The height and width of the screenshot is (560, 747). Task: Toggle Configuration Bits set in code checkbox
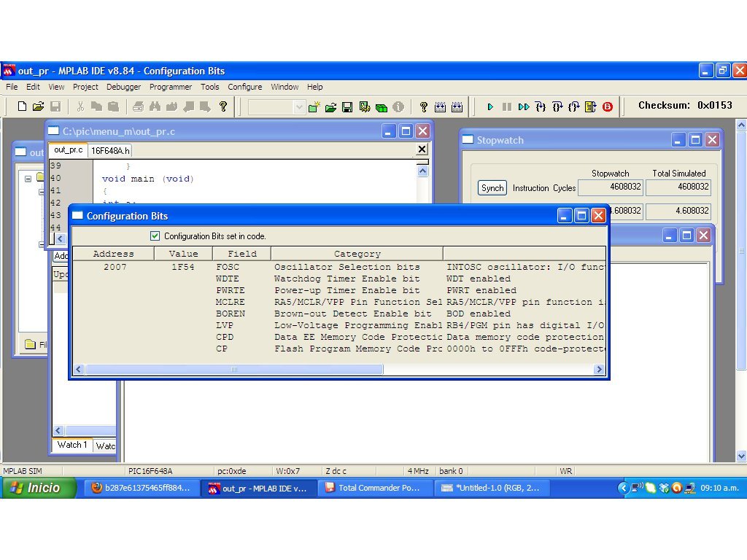click(x=155, y=236)
